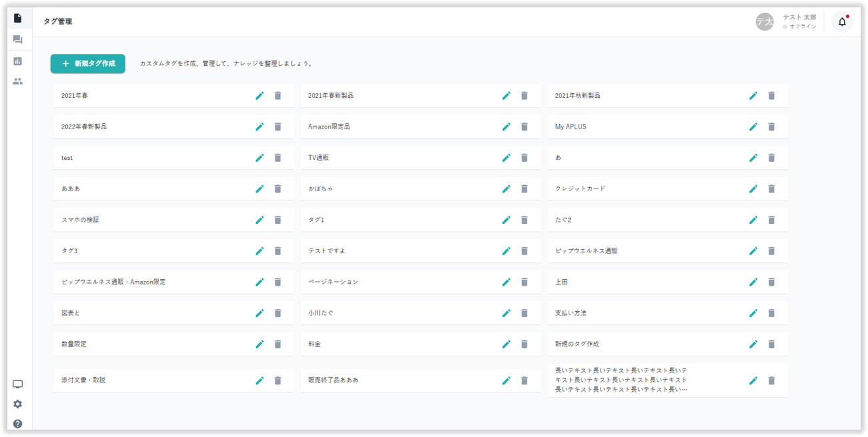Edit the long 長いテキスト tag
868x437 pixels.
point(753,380)
